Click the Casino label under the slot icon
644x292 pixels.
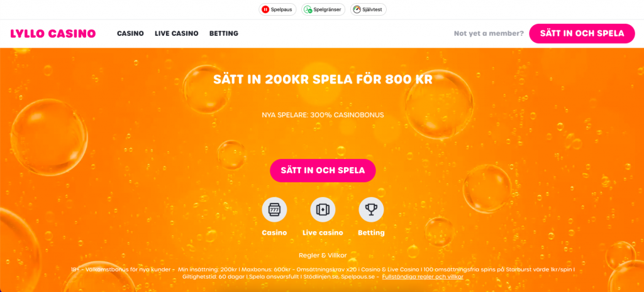pyautogui.click(x=274, y=232)
